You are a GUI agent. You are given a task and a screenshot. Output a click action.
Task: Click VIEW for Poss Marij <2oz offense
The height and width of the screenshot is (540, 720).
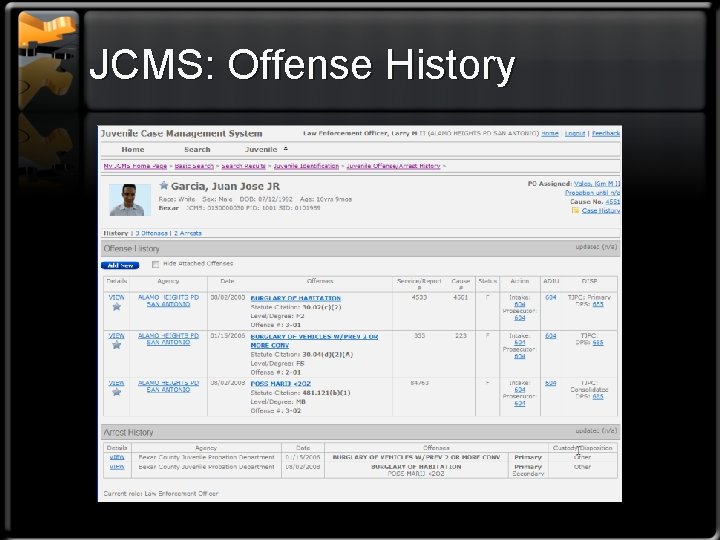[x=116, y=383]
